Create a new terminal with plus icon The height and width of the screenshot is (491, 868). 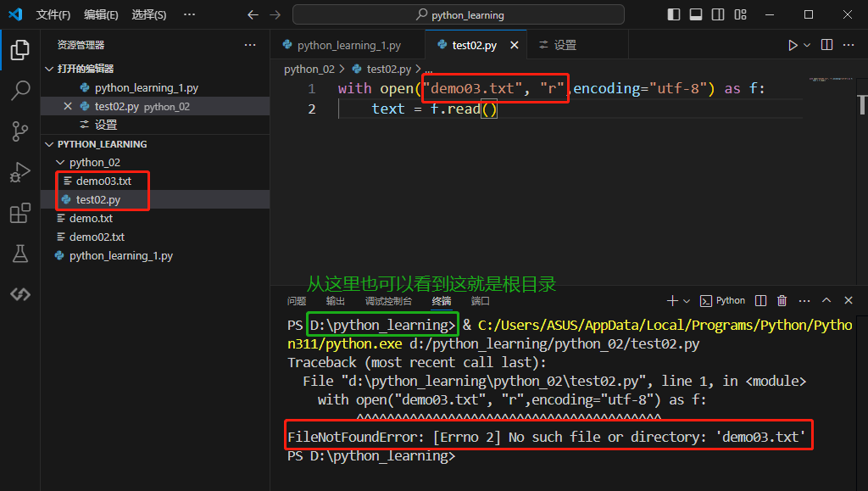click(672, 300)
